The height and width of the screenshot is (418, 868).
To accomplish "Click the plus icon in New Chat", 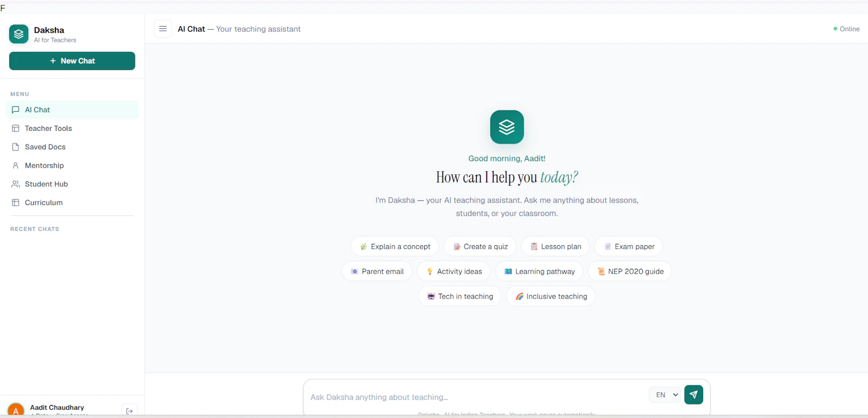I will [53, 61].
